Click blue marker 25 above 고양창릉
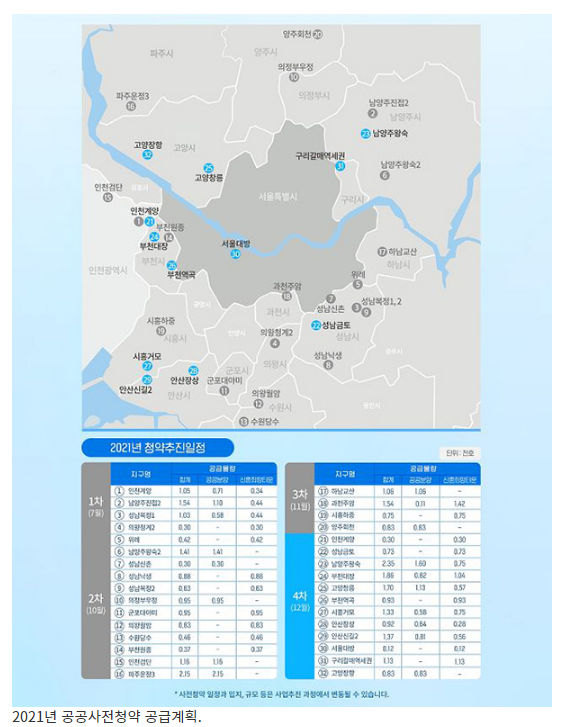Screen dimensions: 562x727 [209, 168]
